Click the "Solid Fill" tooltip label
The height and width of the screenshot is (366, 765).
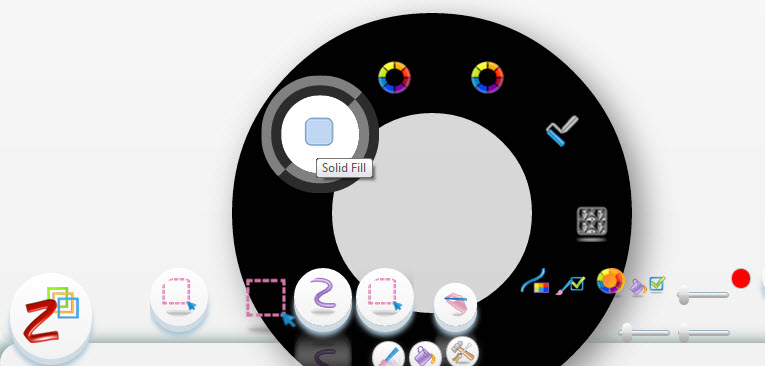point(344,168)
